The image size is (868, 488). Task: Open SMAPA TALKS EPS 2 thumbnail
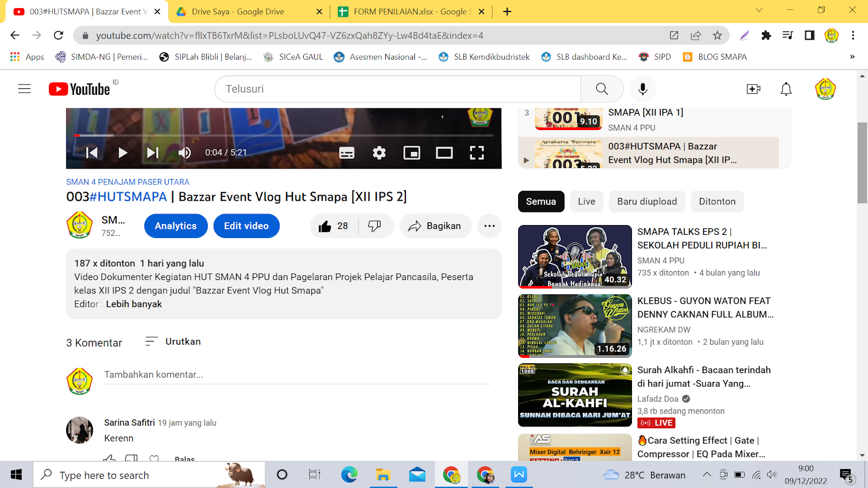pos(575,256)
